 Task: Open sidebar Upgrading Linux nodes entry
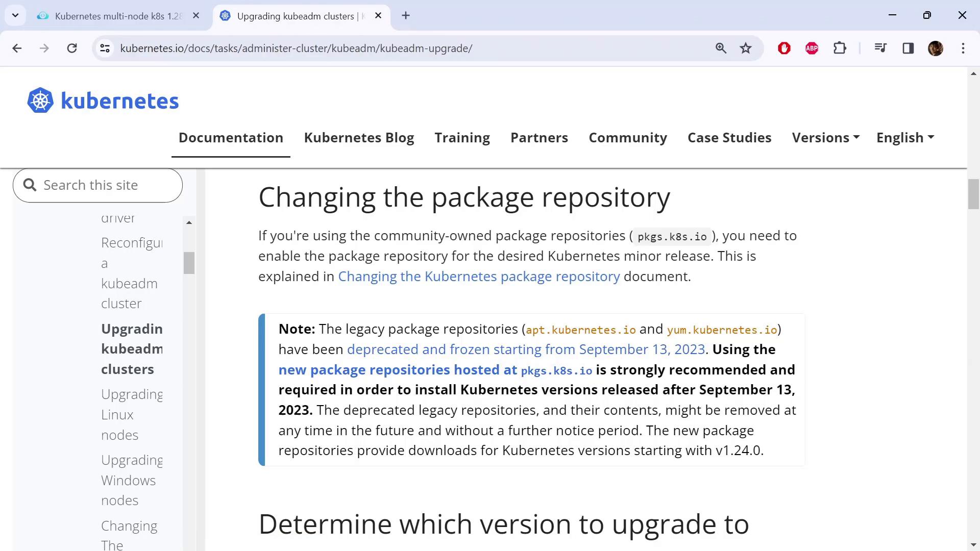(x=132, y=415)
